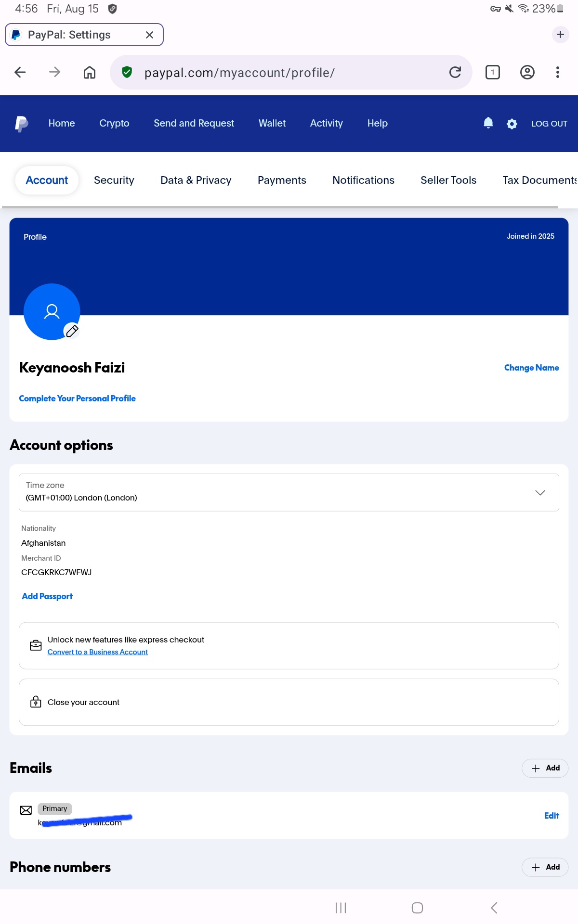Switch to the Seller Tools tab
The width and height of the screenshot is (578, 924).
pos(448,180)
